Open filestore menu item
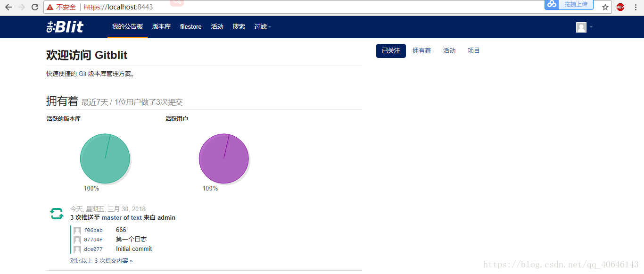This screenshot has width=644, height=274. 190,27
